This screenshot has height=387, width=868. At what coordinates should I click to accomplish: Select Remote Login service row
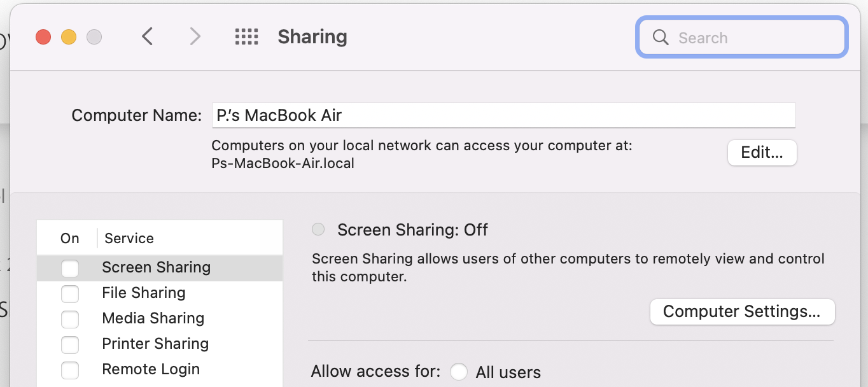click(x=151, y=369)
